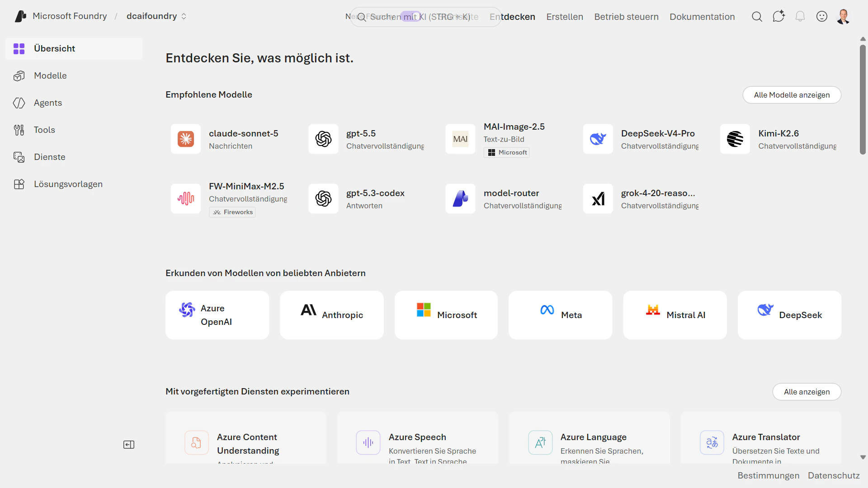
Task: Click the vertical page scrollbar thumb
Action: click(x=863, y=99)
